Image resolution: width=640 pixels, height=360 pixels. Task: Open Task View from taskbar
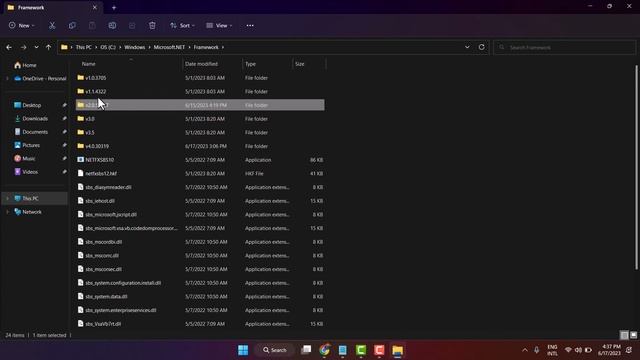coord(306,350)
